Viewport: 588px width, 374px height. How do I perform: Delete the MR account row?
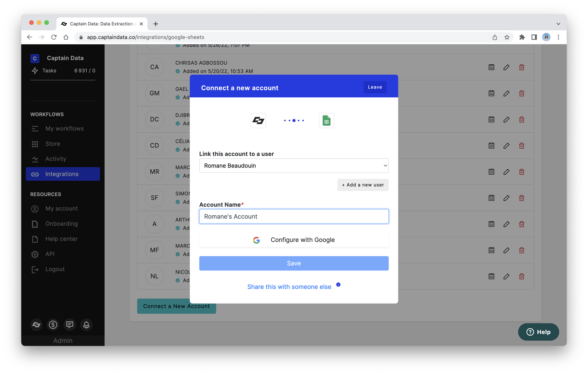coord(522,172)
